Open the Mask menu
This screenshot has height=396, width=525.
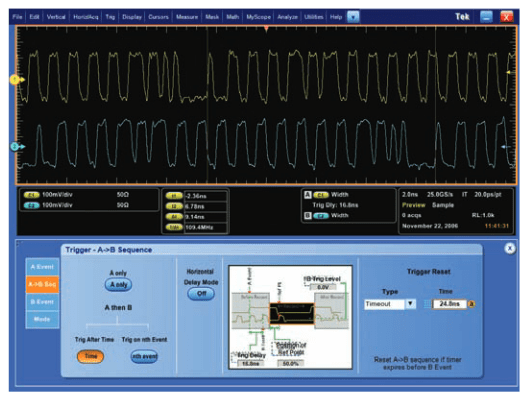(212, 17)
